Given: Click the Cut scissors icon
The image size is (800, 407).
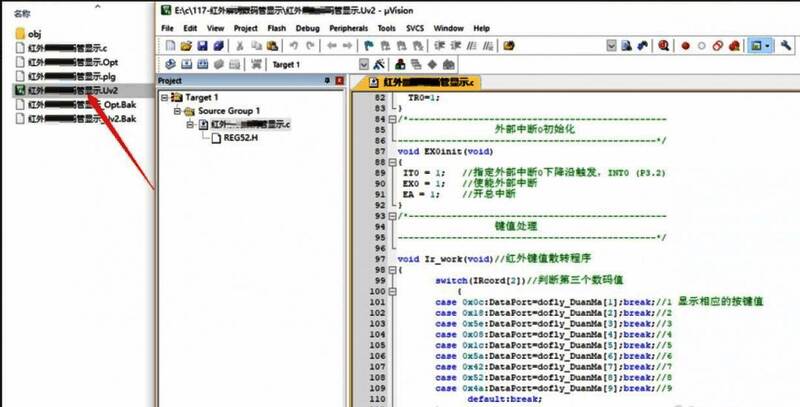Looking at the screenshot, I should pyautogui.click(x=242, y=46).
